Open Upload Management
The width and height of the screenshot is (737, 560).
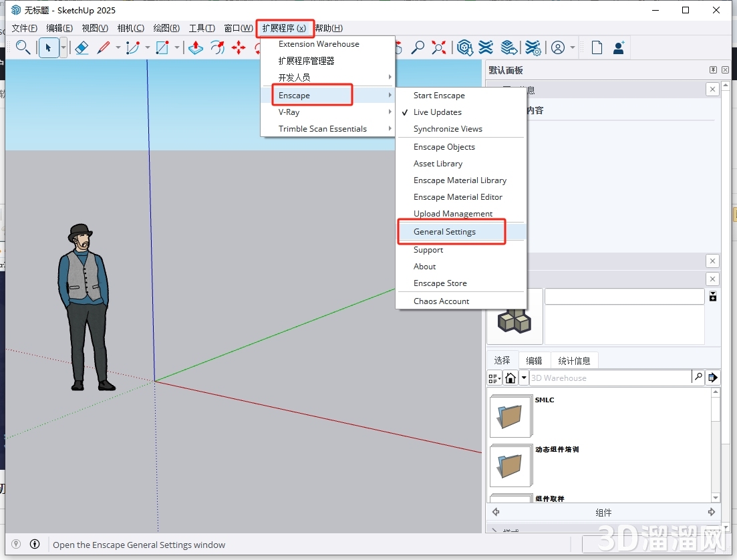[x=460, y=213]
